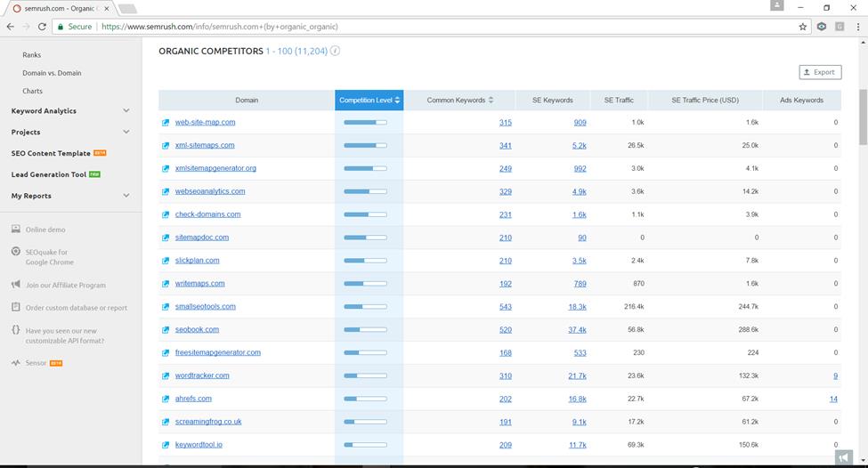Screen dimensions: 868x468
Task: Open external link icon for wordtracker.com
Action: pos(166,376)
